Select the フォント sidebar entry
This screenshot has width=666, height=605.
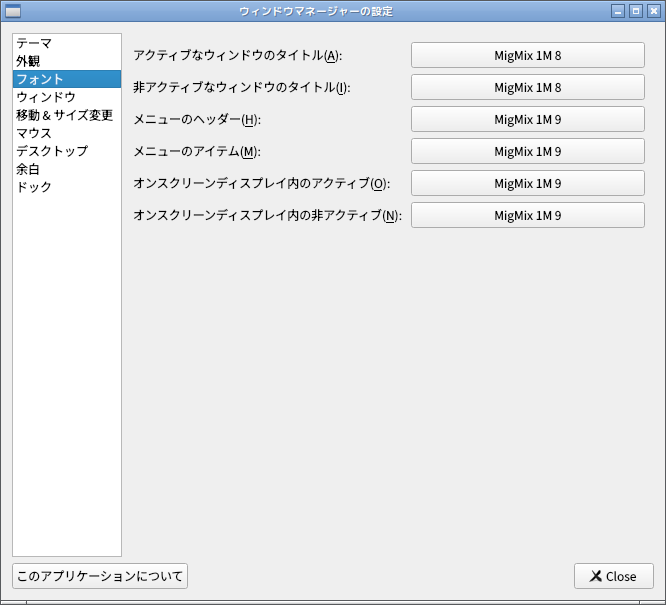point(67,79)
